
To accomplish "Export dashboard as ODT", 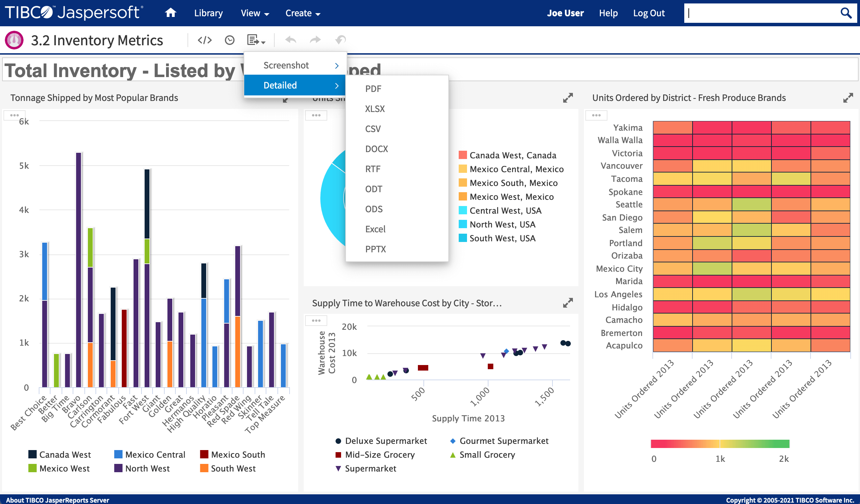I will [x=397, y=189].
